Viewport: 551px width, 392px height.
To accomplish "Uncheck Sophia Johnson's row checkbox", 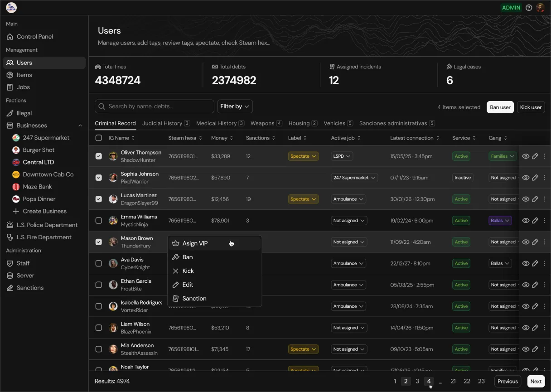I will click(99, 178).
